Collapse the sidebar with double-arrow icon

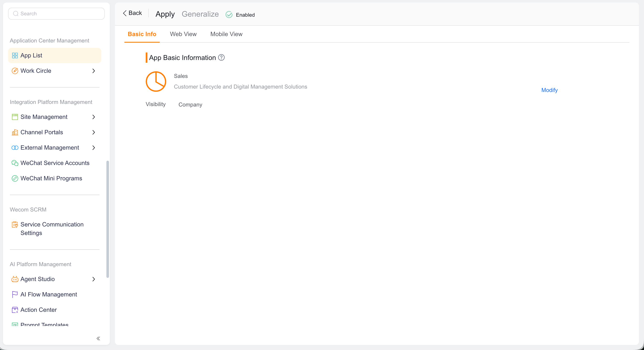click(x=98, y=338)
